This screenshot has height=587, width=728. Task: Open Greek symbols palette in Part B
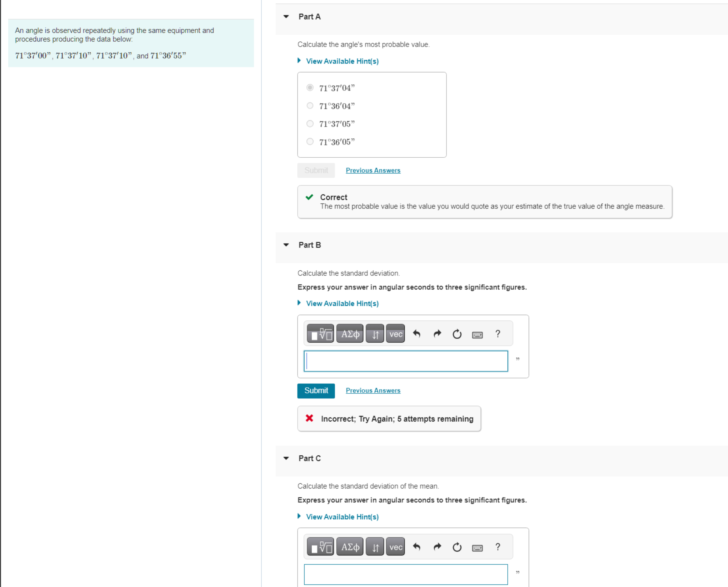[x=350, y=334]
